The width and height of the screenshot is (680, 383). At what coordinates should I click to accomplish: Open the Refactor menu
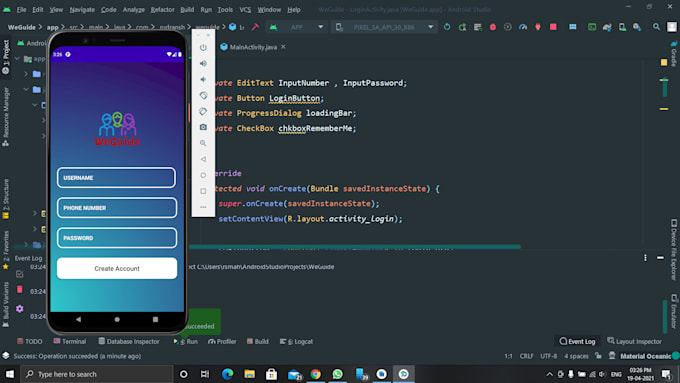[x=162, y=10]
